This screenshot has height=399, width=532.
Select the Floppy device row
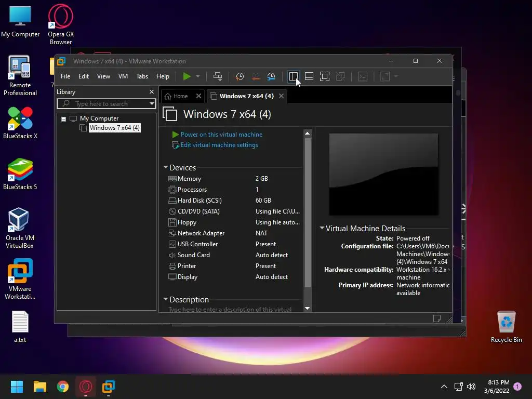pyautogui.click(x=233, y=222)
